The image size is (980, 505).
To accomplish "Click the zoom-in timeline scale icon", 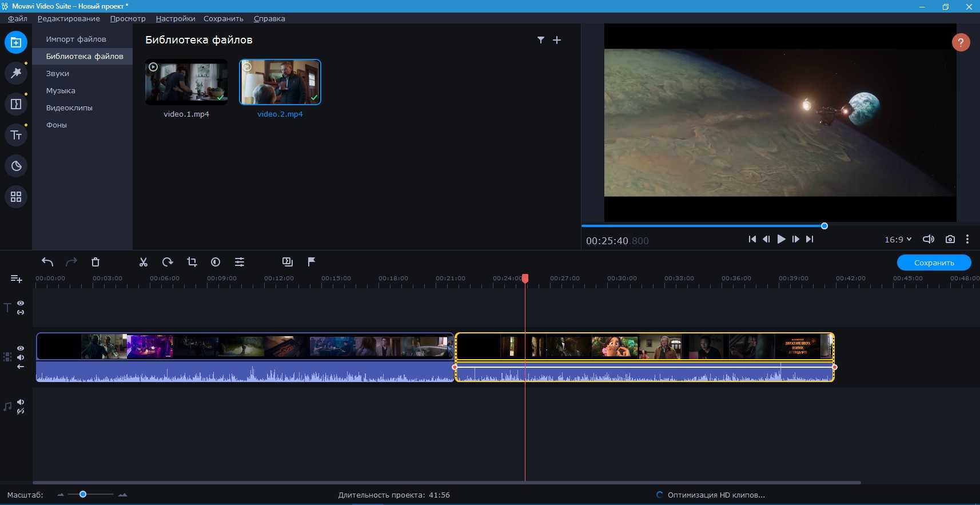I will click(122, 495).
